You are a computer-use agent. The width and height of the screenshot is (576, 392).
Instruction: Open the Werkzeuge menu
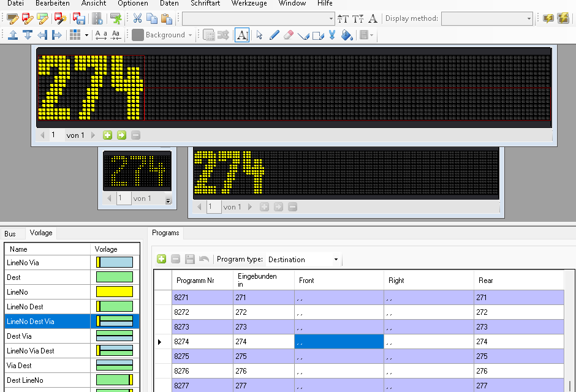pos(249,3)
